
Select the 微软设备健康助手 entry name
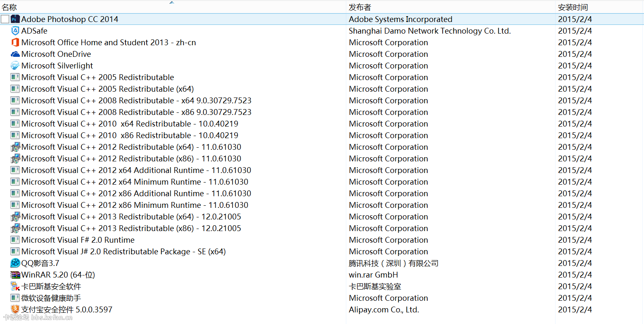click(x=51, y=298)
